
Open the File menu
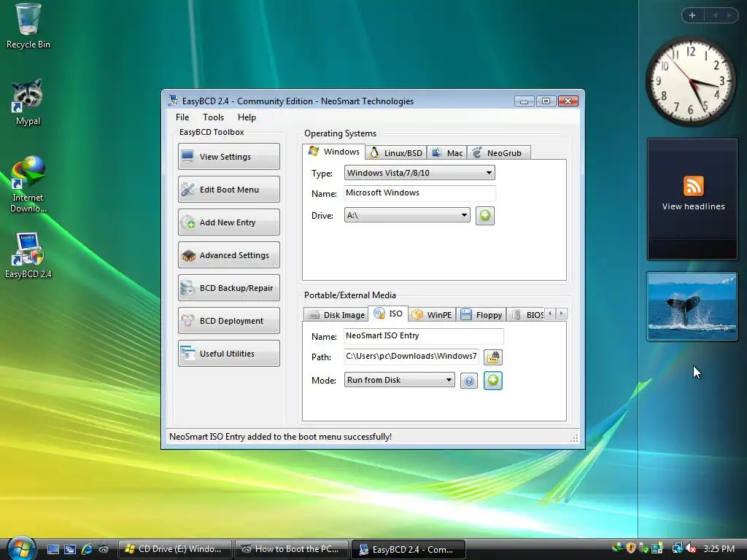tap(182, 117)
